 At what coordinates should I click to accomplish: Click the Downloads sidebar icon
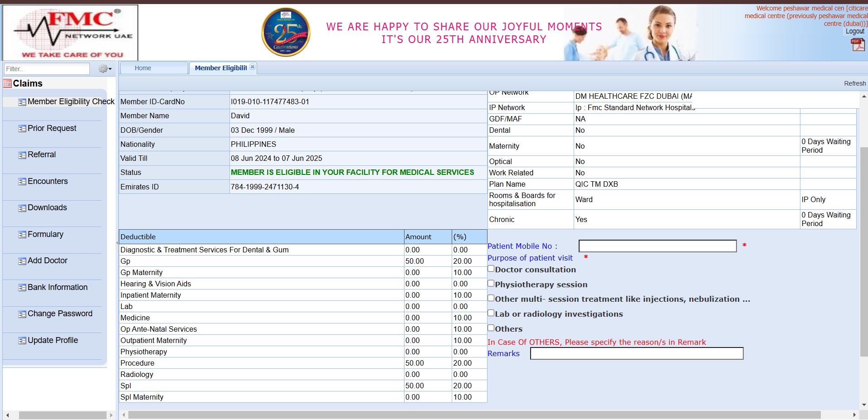tap(22, 208)
